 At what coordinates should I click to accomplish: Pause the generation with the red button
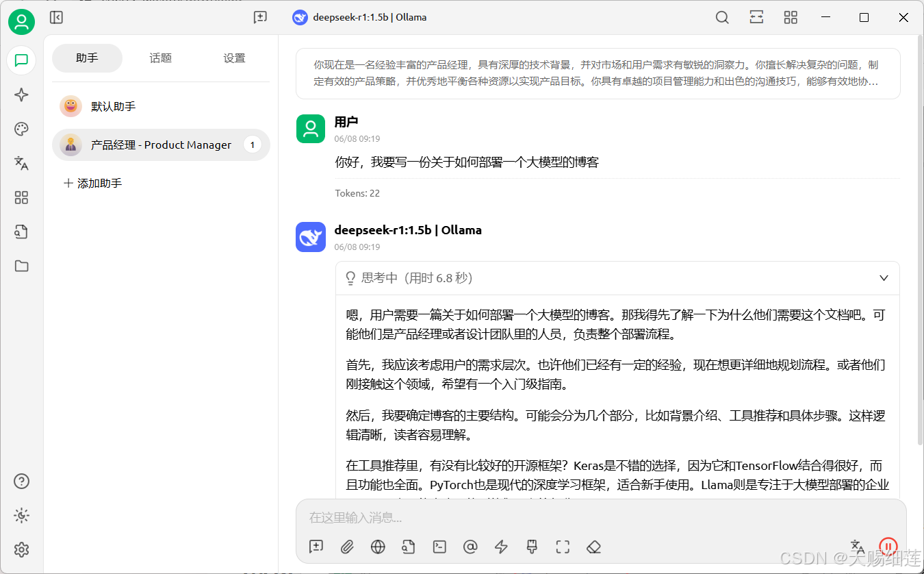(888, 547)
